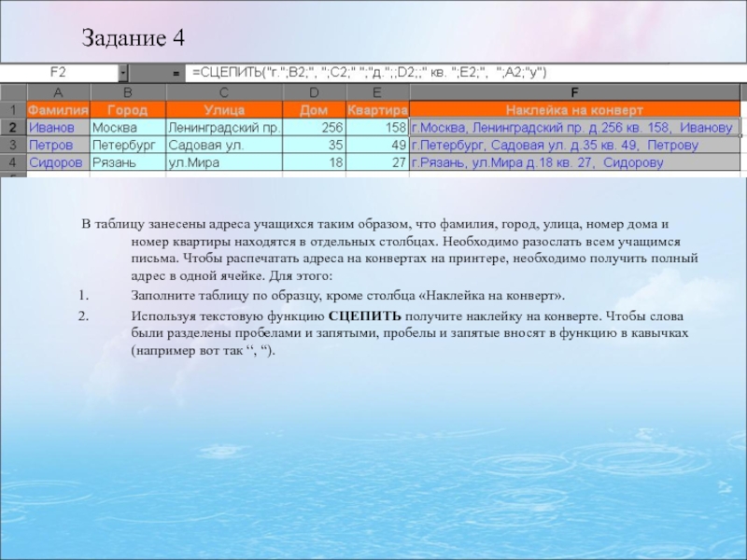The width and height of the screenshot is (747, 560).
Task: Click the Наклейка на конверт header cell
Action: click(573, 109)
